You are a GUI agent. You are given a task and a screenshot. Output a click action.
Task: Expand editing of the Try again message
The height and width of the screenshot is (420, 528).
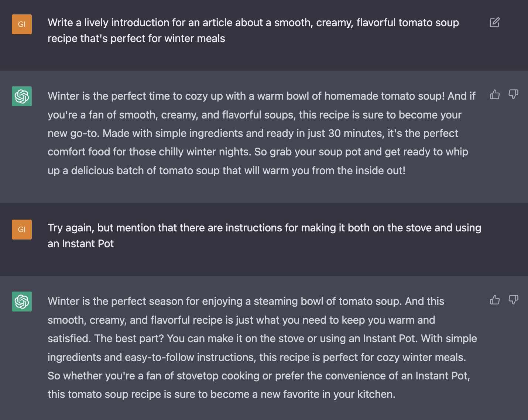[x=494, y=228]
